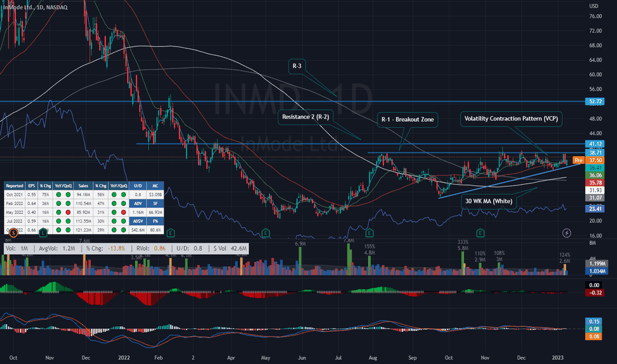The height and width of the screenshot is (364, 617).
Task: Click the white 31.93 moving average label
Action: tap(594, 190)
